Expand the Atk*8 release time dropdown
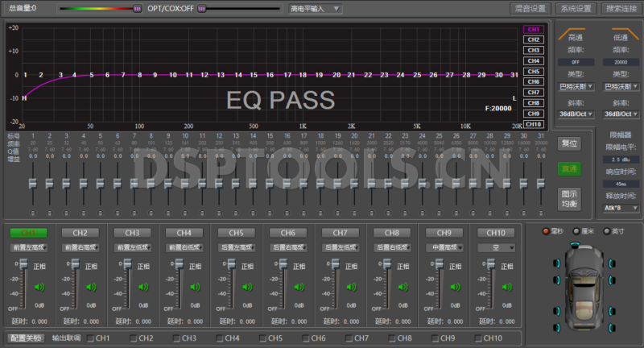This screenshot has width=644, height=348. 620,207
